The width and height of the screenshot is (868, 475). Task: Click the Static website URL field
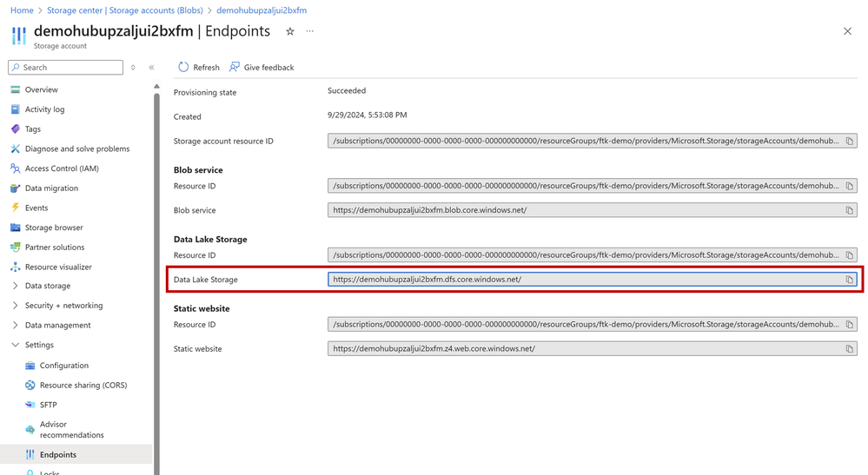(593, 349)
